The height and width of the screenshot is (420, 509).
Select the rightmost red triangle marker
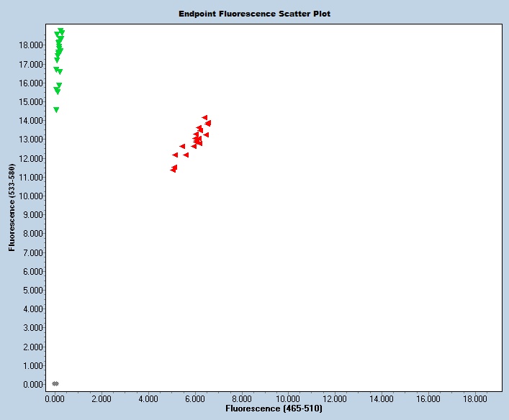208,123
